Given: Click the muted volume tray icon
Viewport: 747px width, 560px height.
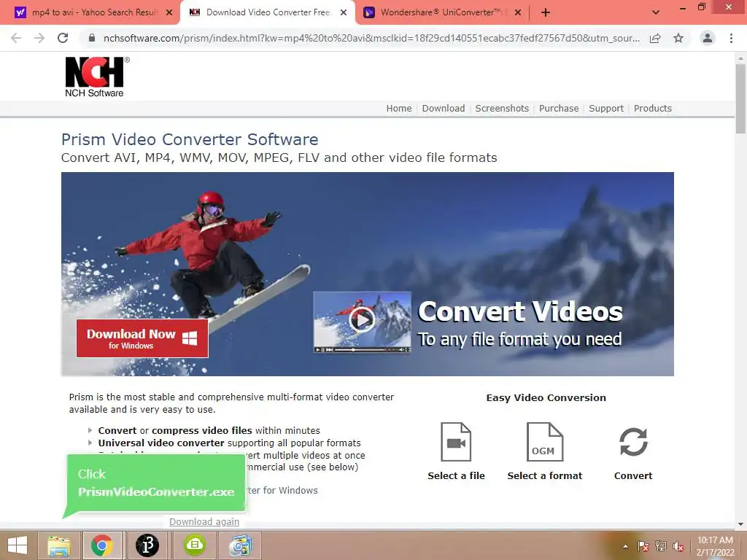Looking at the screenshot, I should (678, 546).
